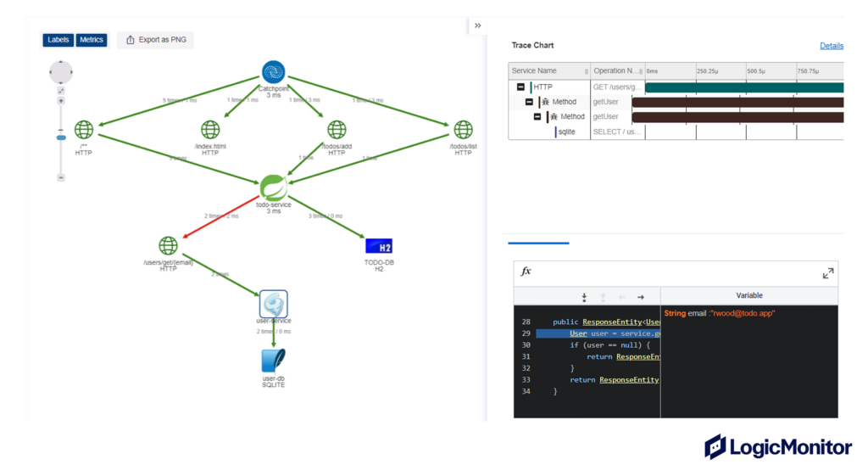Screen dimensions: 868x476
Task: Toggle the Metrics button
Action: point(92,40)
